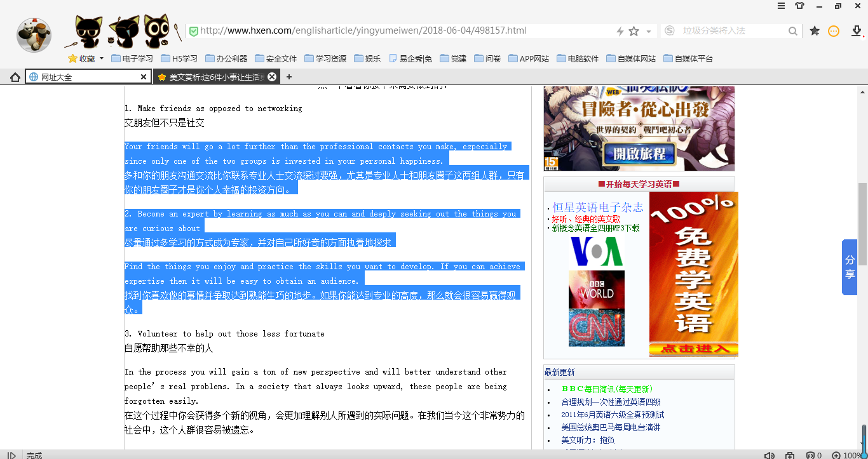
Task: Open the 问卷 bookmark folder
Action: click(x=487, y=58)
